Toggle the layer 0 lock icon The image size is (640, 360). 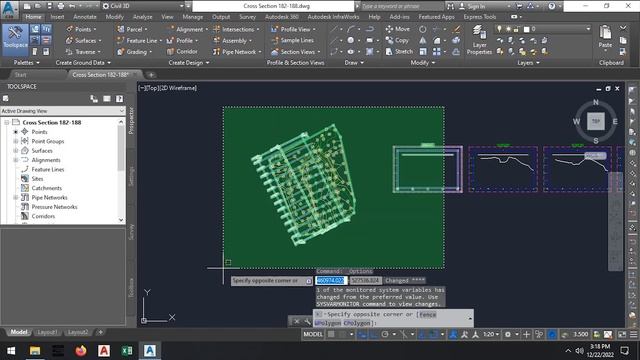[516, 29]
